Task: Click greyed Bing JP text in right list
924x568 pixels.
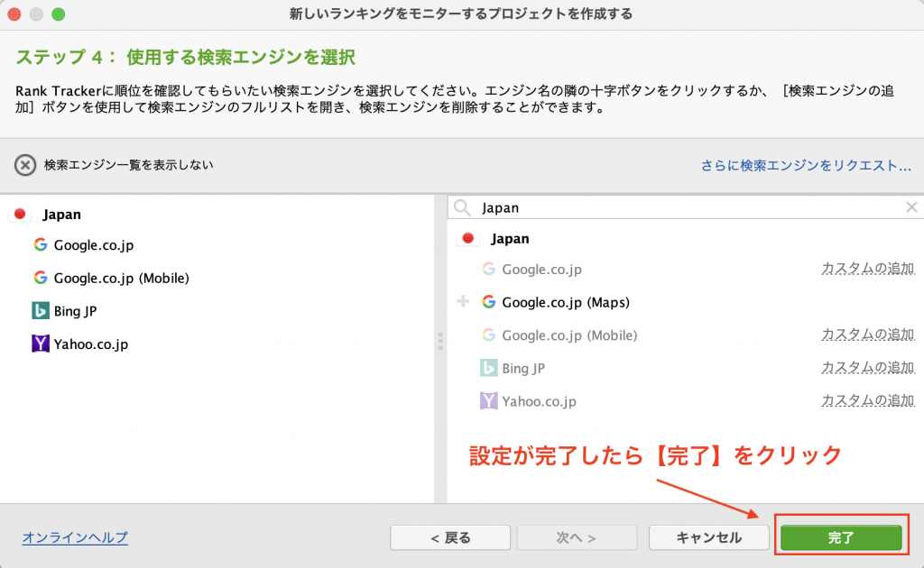Action: [x=523, y=369]
